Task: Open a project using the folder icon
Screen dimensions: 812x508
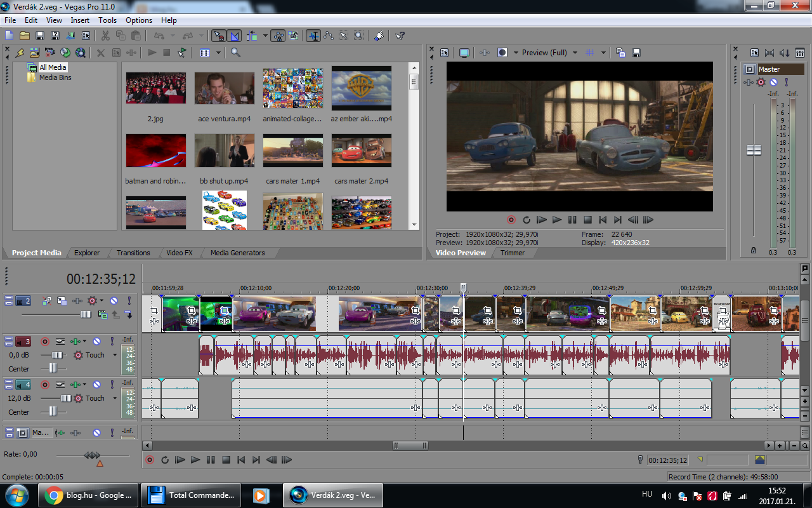Action: pos(24,36)
